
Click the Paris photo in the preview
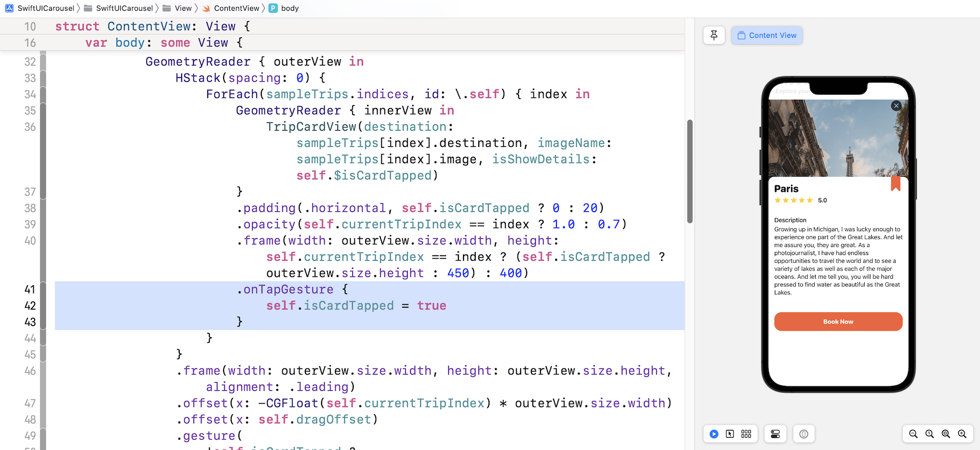838,138
